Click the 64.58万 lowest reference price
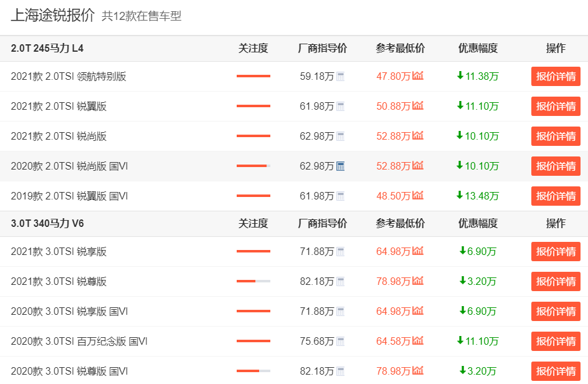588x384 pixels. click(394, 342)
